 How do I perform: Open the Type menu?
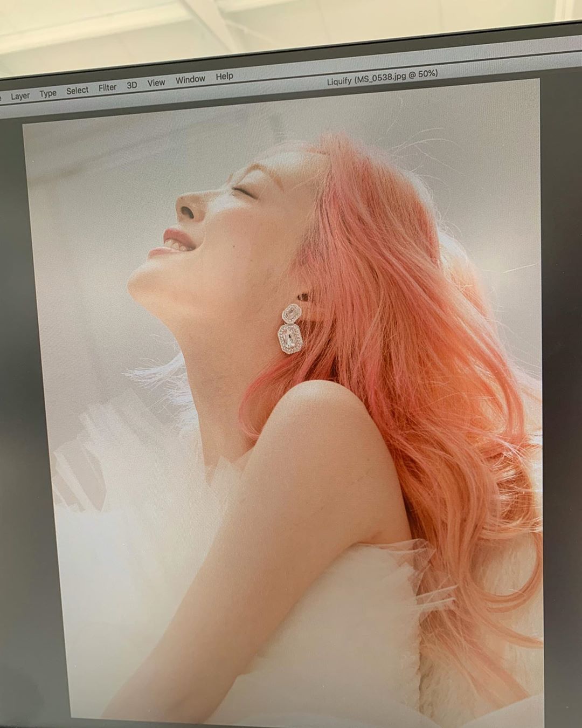[x=48, y=93]
